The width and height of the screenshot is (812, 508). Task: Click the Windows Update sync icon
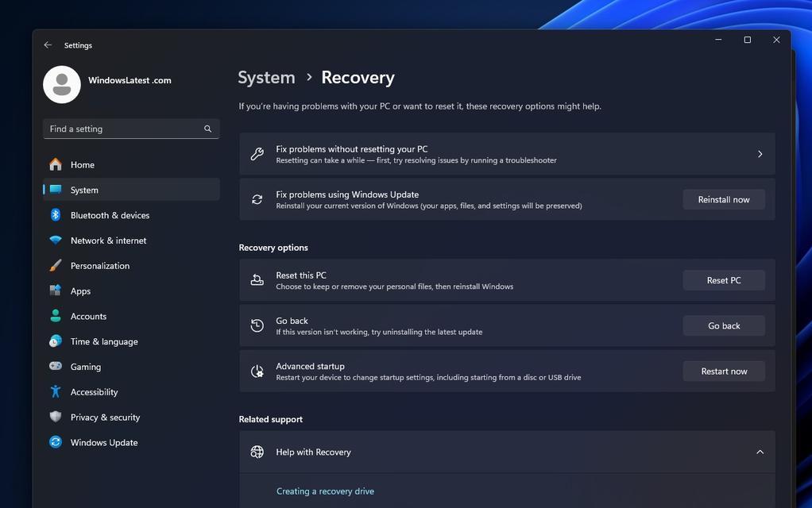coord(56,442)
